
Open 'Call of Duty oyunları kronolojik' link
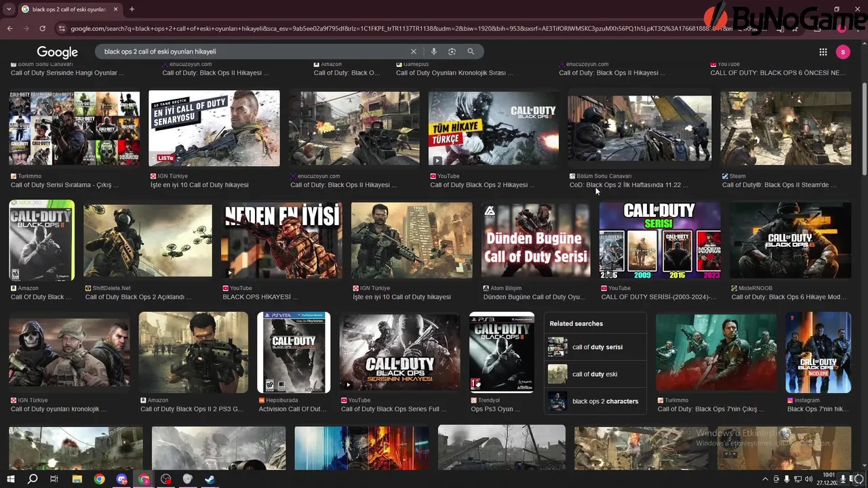(58, 409)
